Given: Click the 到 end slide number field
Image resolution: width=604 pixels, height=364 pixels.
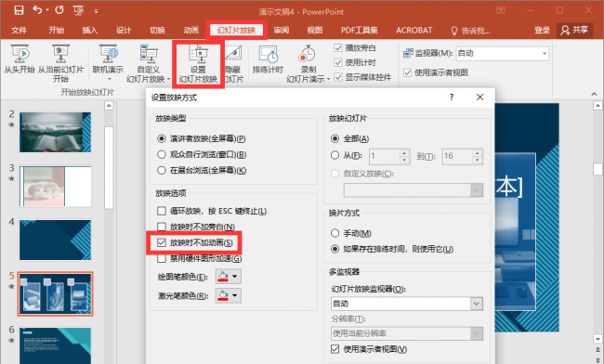Looking at the screenshot, I should point(457,156).
